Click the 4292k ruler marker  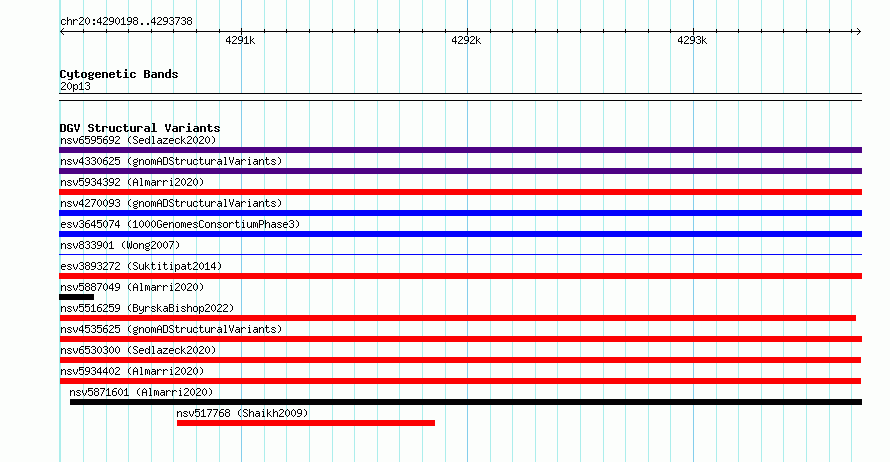(466, 40)
